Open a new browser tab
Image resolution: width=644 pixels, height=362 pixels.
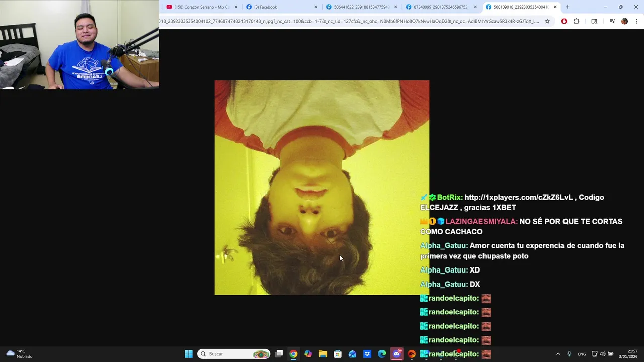(568, 7)
